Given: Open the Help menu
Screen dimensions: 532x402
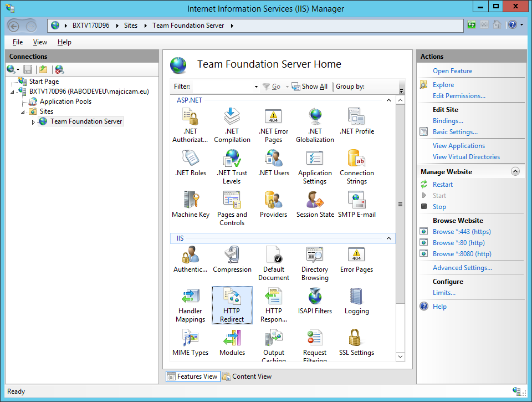Looking at the screenshot, I should [64, 42].
